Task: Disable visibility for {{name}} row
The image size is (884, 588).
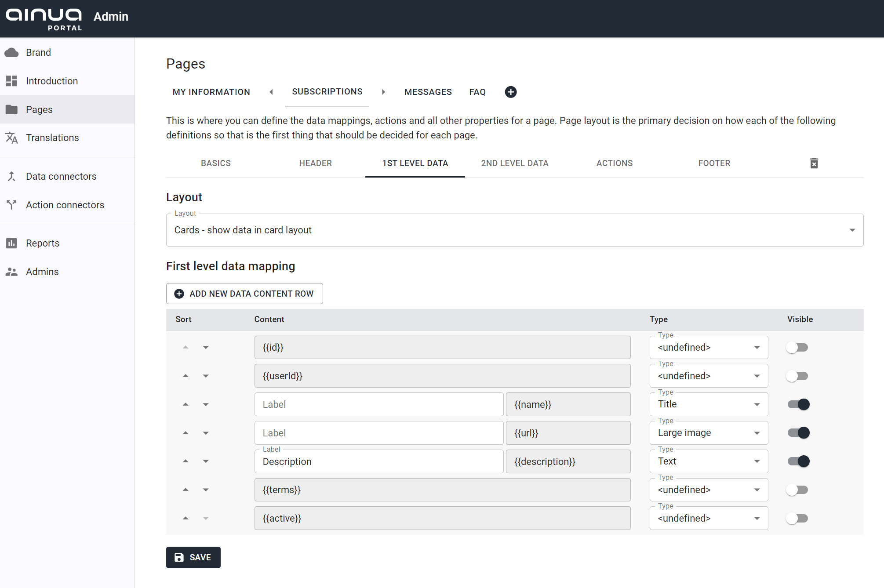Action: (x=798, y=404)
